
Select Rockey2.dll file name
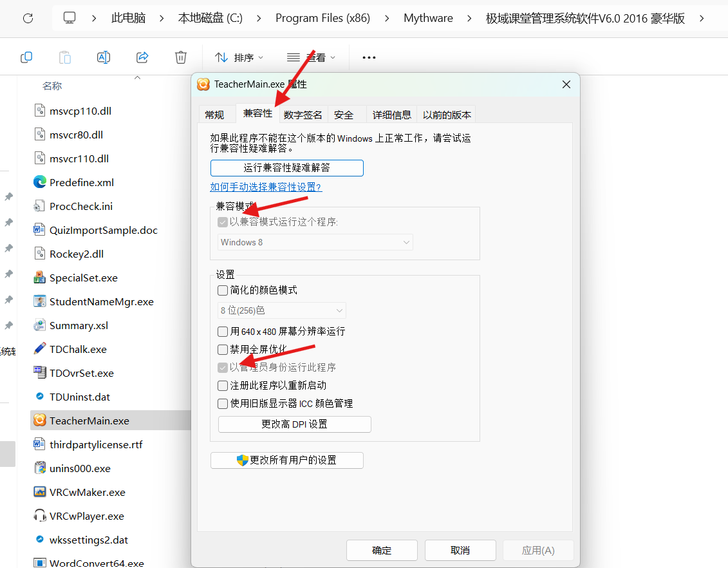[x=77, y=254]
